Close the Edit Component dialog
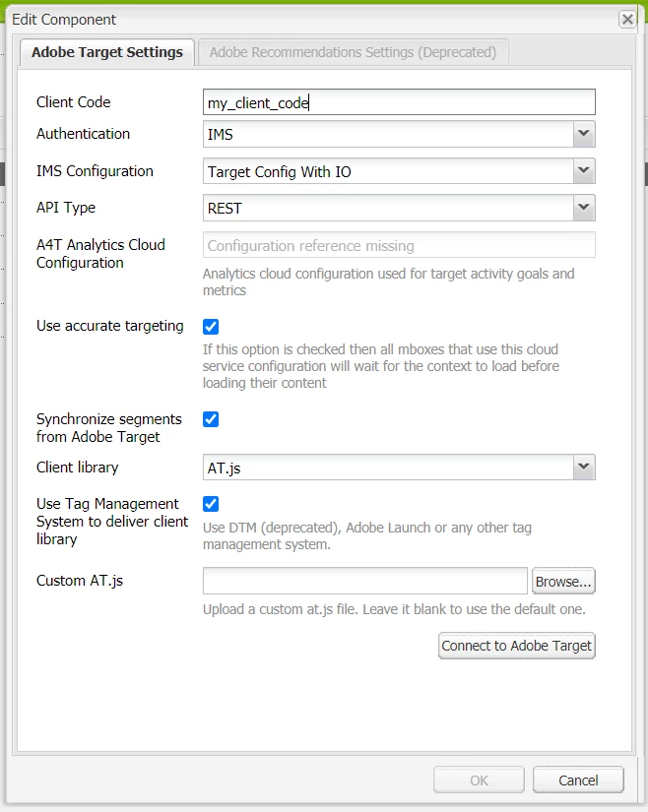The width and height of the screenshot is (648, 812). click(x=627, y=20)
